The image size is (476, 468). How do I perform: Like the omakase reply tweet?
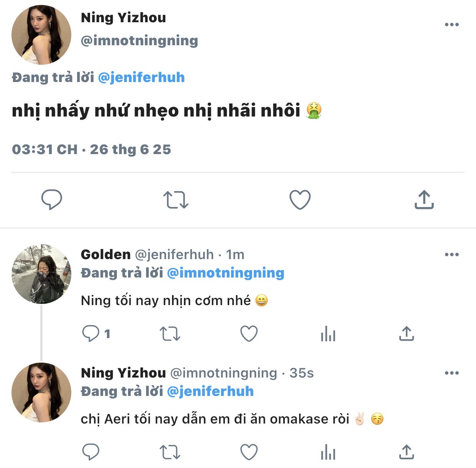[249, 452]
